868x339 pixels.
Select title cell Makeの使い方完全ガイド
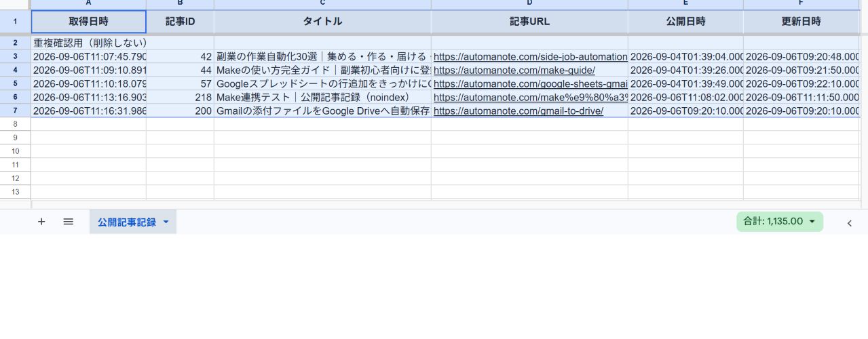pyautogui.click(x=322, y=71)
